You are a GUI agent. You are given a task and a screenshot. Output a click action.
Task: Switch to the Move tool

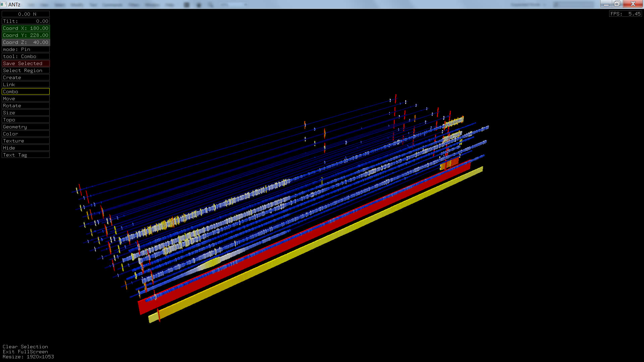click(25, 99)
